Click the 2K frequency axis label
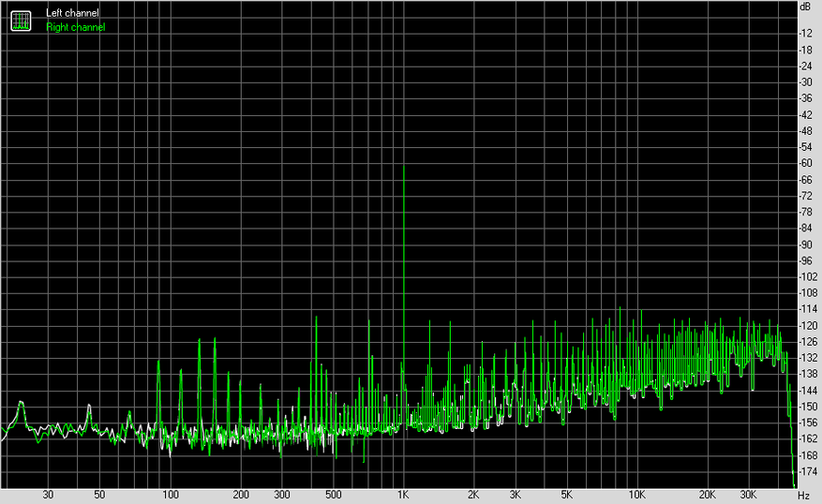The width and height of the screenshot is (822, 504). (x=473, y=495)
